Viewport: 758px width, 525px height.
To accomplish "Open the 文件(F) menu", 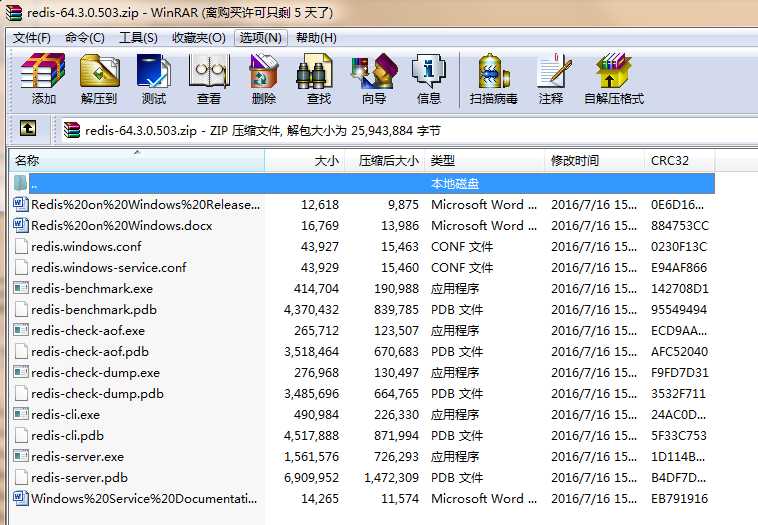I will click(31, 38).
